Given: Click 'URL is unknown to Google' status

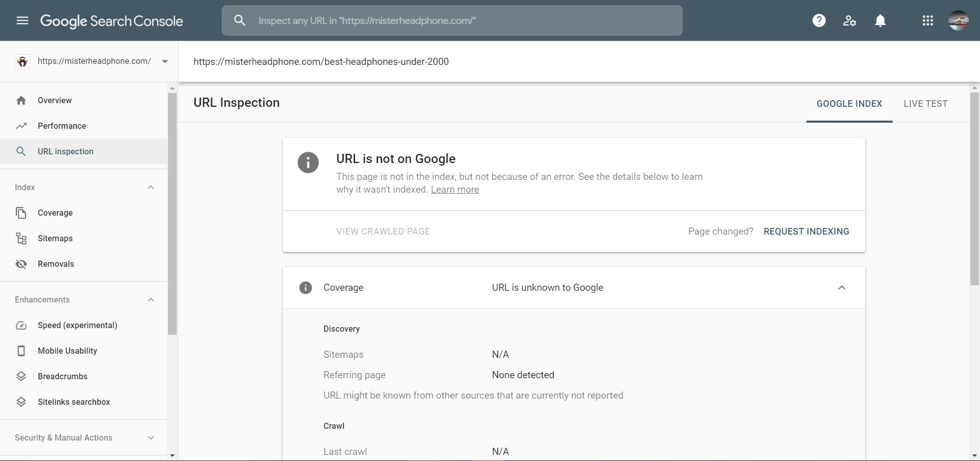Looking at the screenshot, I should tap(547, 288).
